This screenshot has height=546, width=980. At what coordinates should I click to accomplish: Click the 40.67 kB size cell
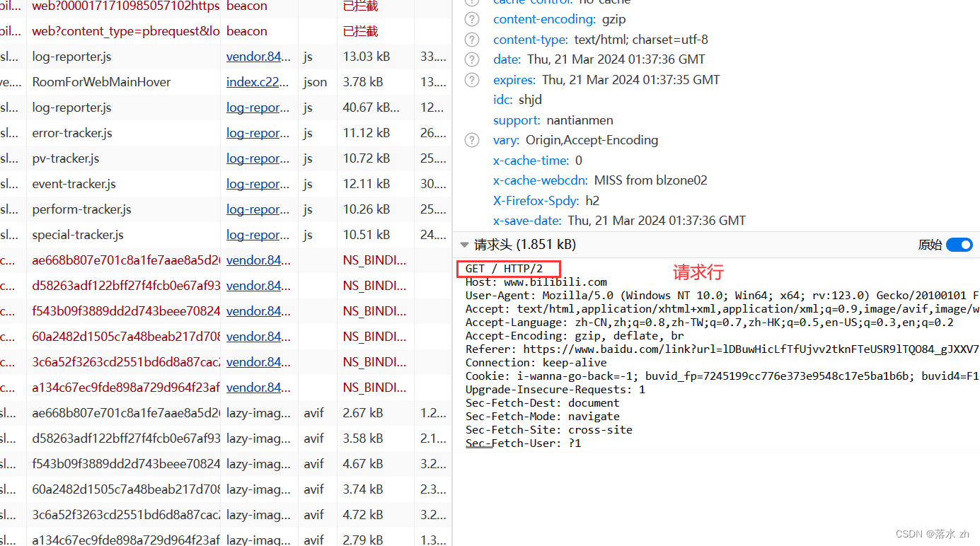[371, 108]
